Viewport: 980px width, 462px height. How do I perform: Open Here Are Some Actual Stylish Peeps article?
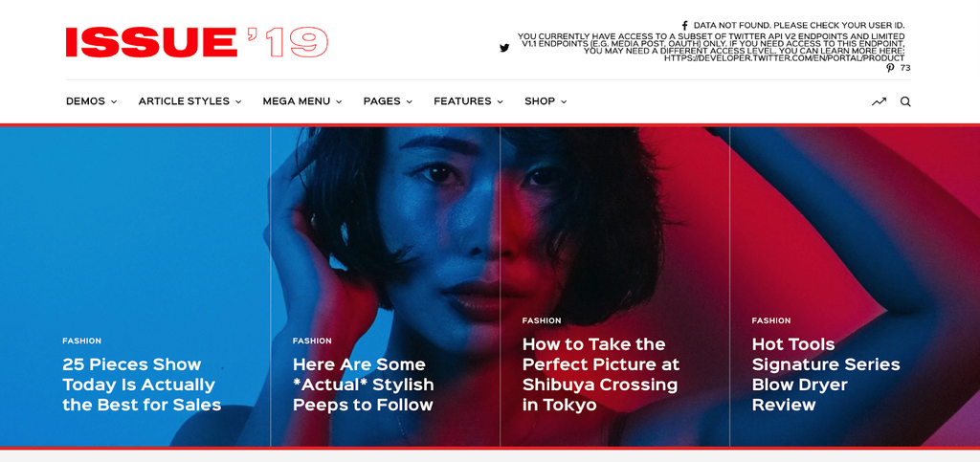(x=363, y=385)
